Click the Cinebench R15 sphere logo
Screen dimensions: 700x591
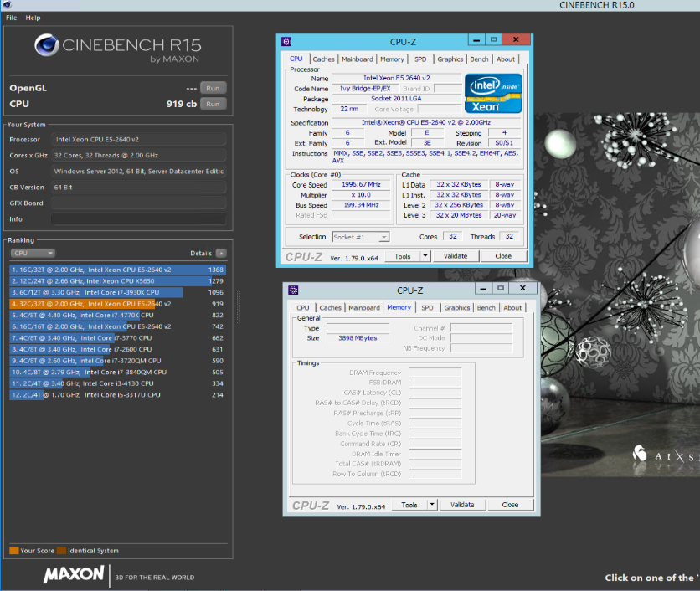pyautogui.click(x=47, y=45)
